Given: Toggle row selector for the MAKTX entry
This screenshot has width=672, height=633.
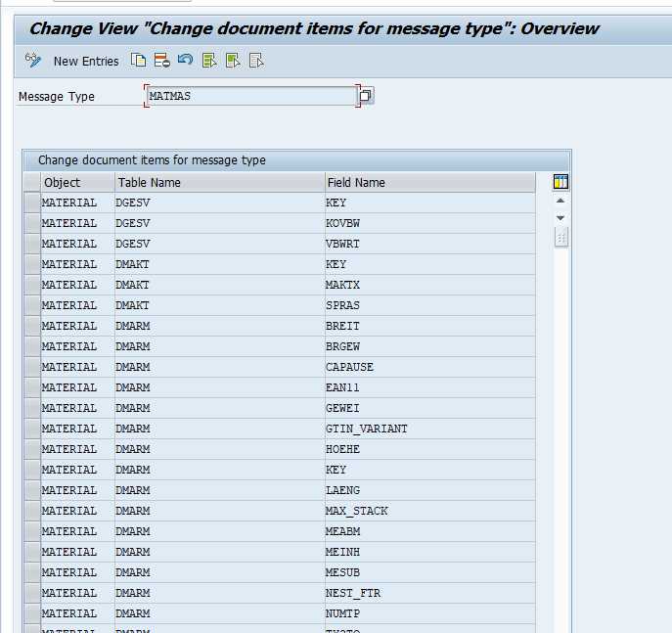Looking at the screenshot, I should pos(32,285).
